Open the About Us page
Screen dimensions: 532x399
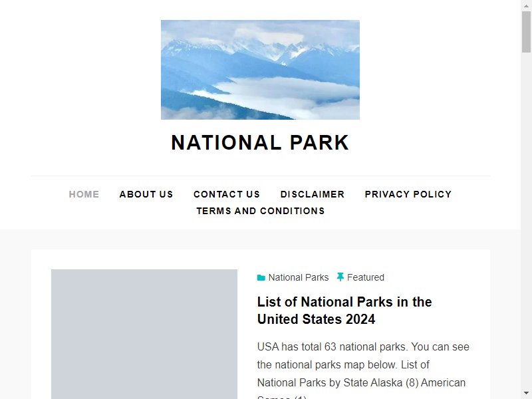[x=146, y=194]
